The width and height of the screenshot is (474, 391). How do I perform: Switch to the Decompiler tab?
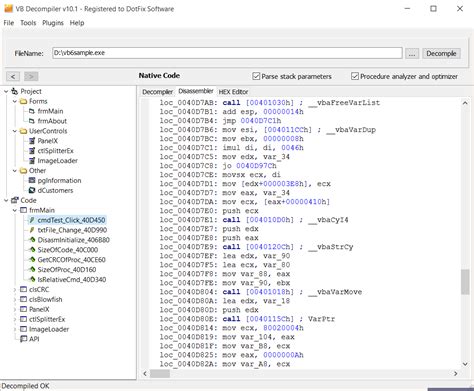pyautogui.click(x=157, y=92)
